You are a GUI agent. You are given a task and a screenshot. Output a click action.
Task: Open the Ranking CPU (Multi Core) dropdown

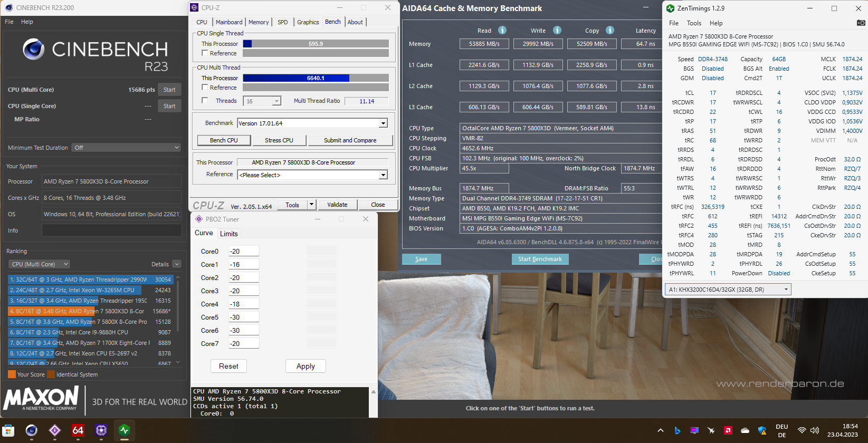click(39, 264)
